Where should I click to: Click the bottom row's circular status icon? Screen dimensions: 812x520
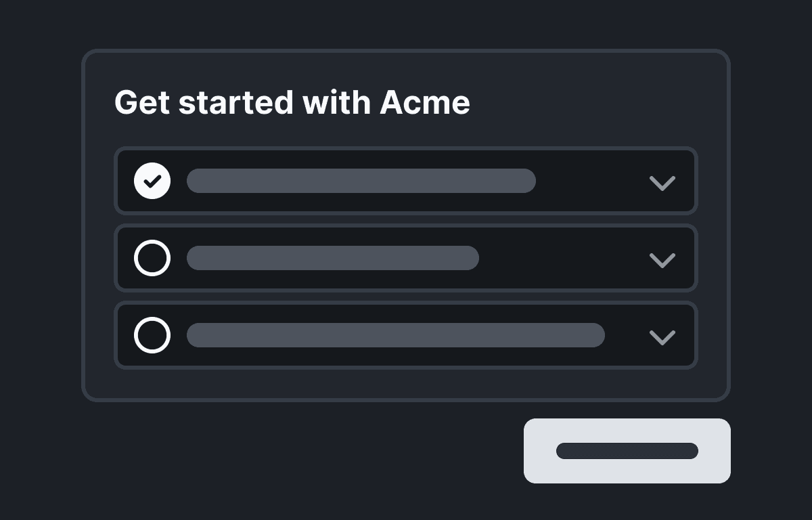152,335
